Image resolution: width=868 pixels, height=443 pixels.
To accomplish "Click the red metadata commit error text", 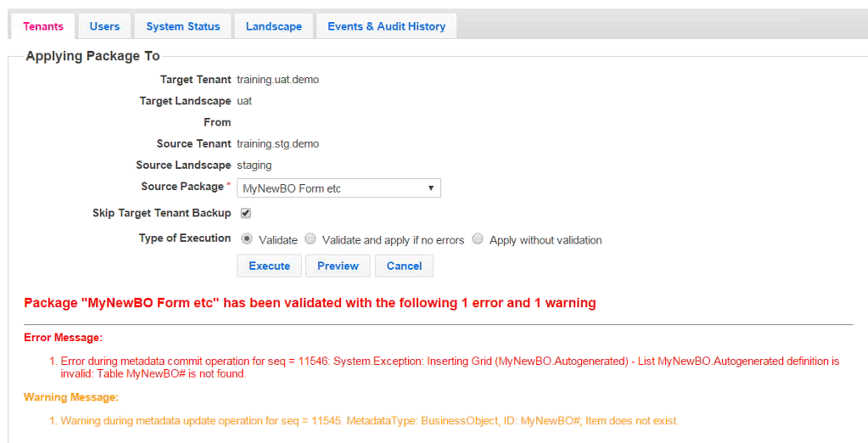I will pyautogui.click(x=450, y=367).
